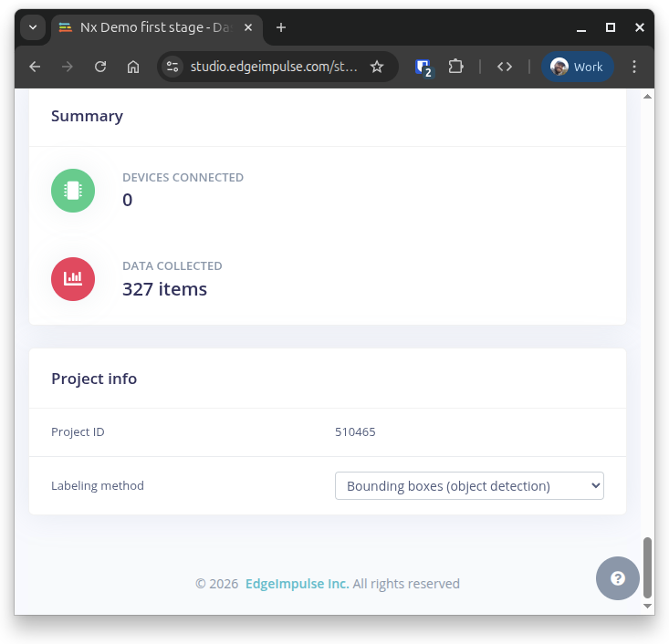The height and width of the screenshot is (644, 669).
Task: Click the Project info heading
Action: click(x=94, y=379)
